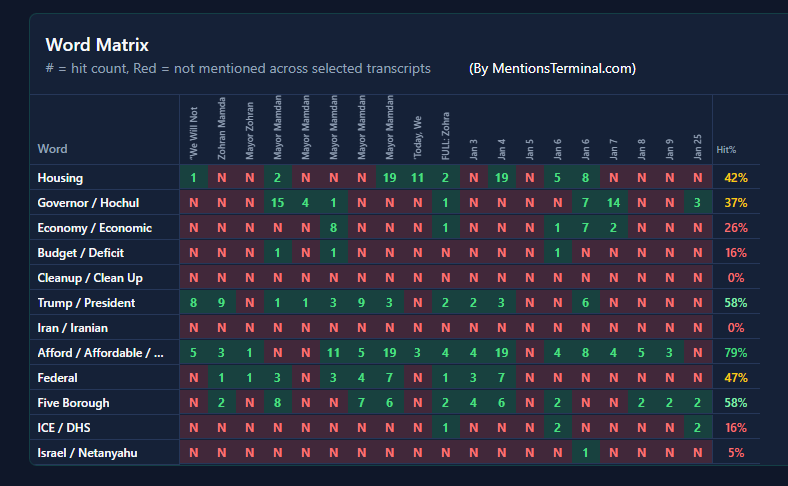
Task: Click the ICE / DHS count 1 under "FULL: Zohra"
Action: [446, 428]
